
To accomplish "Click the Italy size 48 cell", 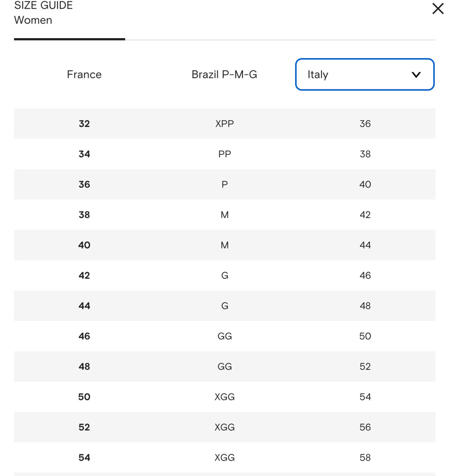I will pyautogui.click(x=365, y=306).
